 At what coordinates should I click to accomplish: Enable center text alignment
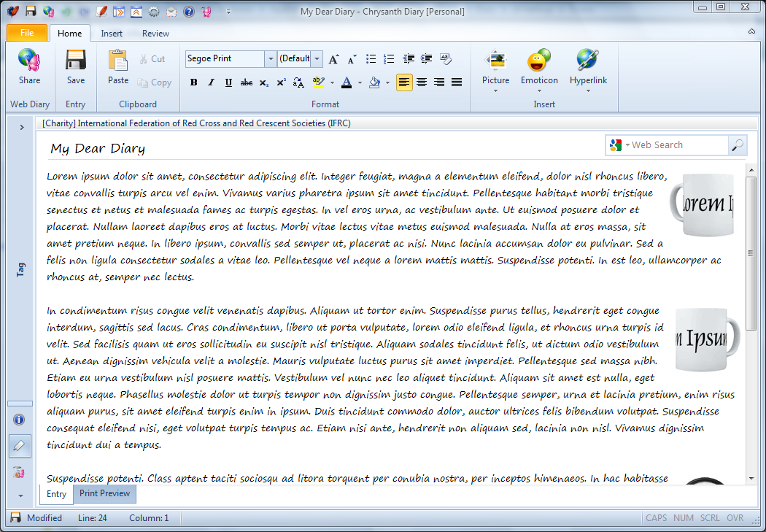pos(422,82)
